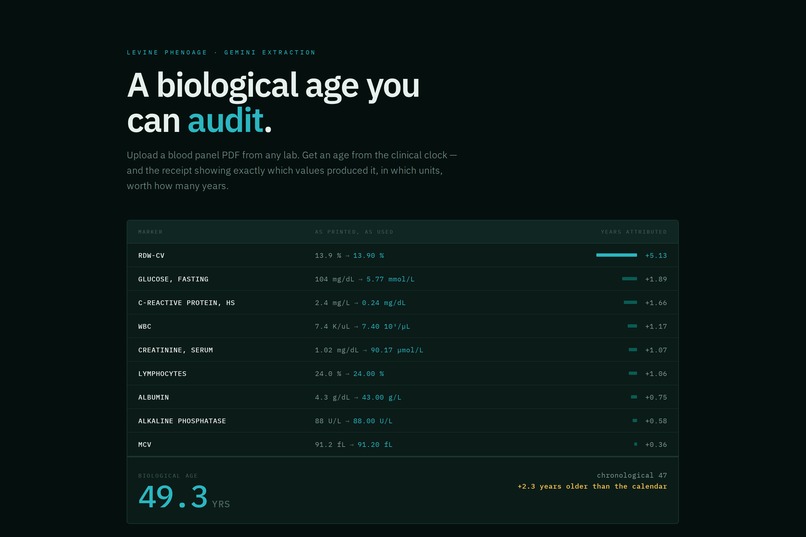This screenshot has width=806, height=537.
Task: Click the '+1.17' years value for WBC
Action: tap(656, 326)
